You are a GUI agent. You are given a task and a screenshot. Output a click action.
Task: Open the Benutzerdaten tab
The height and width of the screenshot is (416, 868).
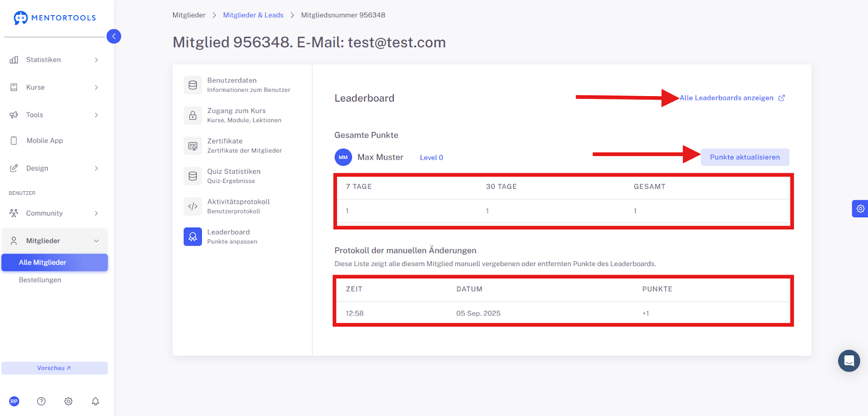(x=242, y=85)
